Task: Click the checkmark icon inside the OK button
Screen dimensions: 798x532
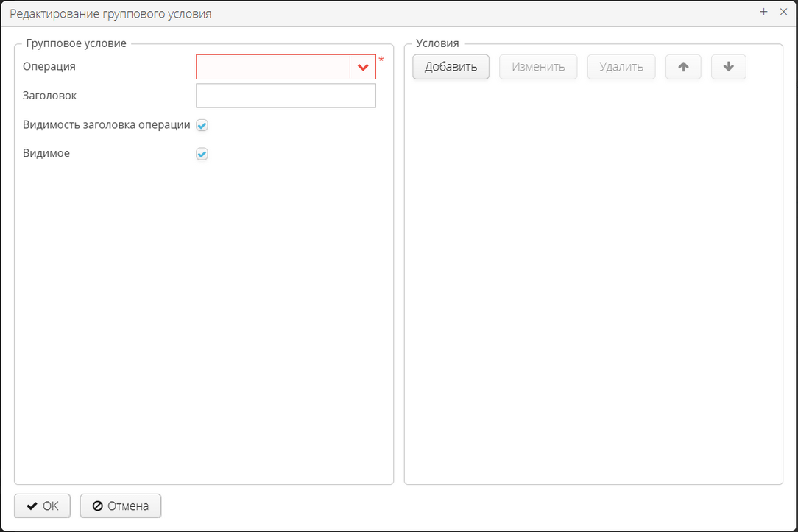Action: pyautogui.click(x=31, y=506)
